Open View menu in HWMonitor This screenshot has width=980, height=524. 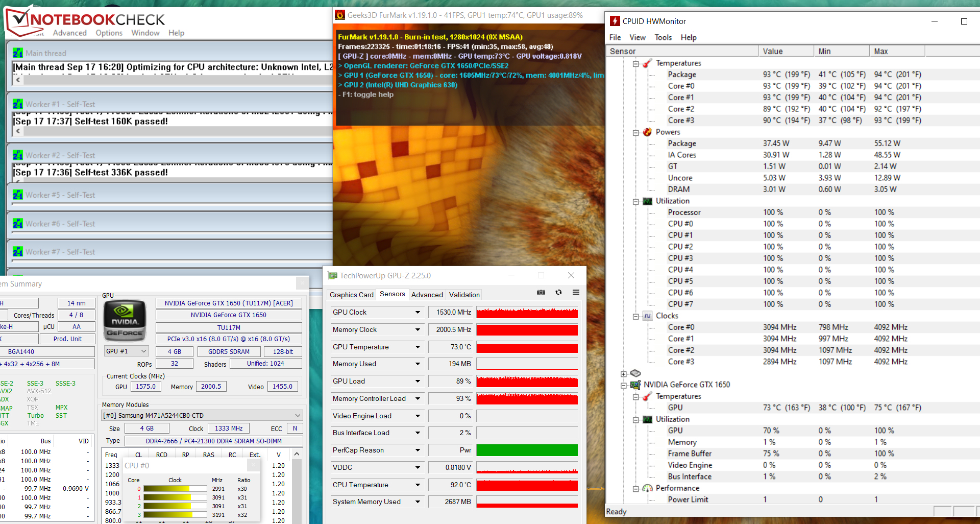tap(638, 37)
